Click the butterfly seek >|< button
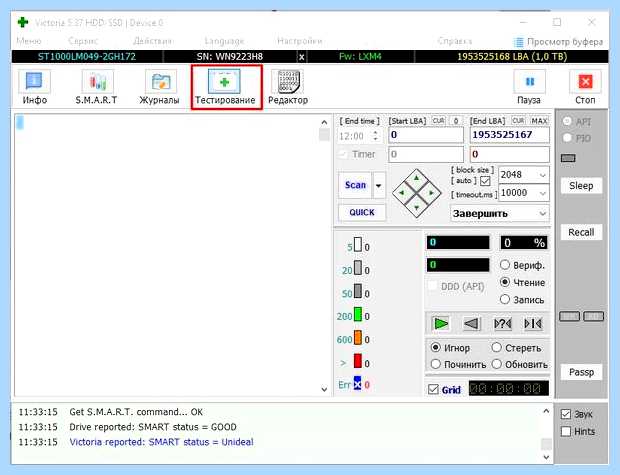 pos(533,324)
